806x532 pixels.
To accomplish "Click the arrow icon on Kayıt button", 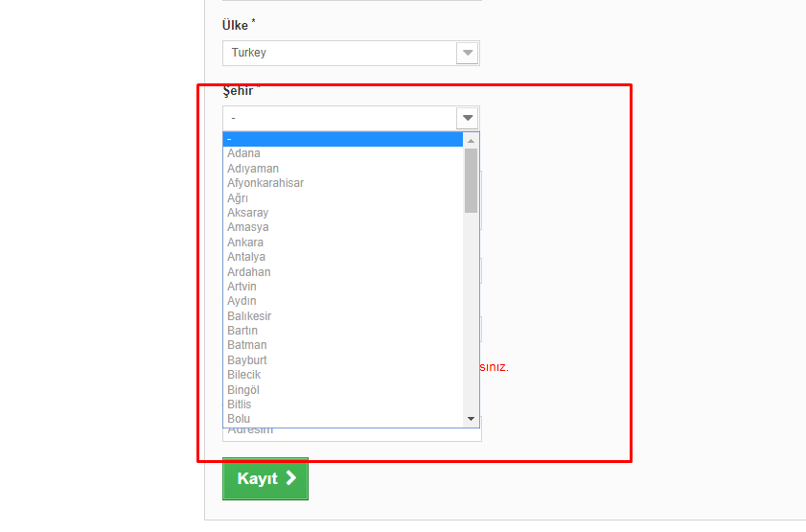I will tap(290, 478).
